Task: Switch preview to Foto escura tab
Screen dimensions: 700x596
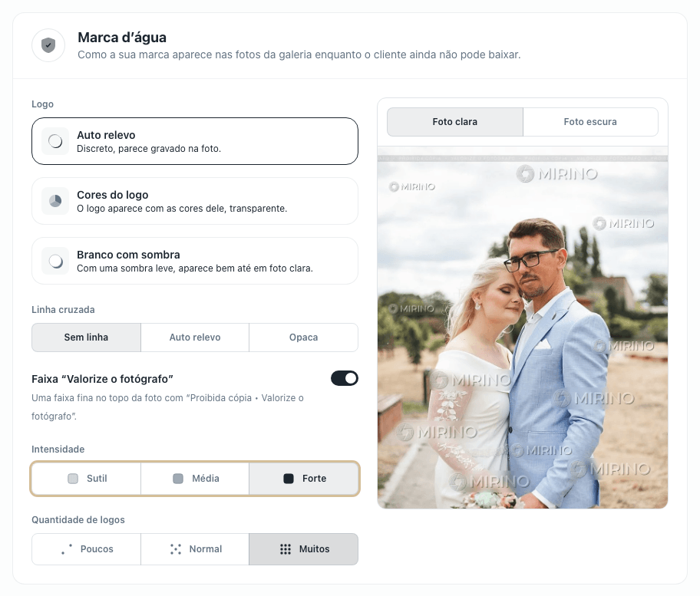Action: click(x=590, y=122)
